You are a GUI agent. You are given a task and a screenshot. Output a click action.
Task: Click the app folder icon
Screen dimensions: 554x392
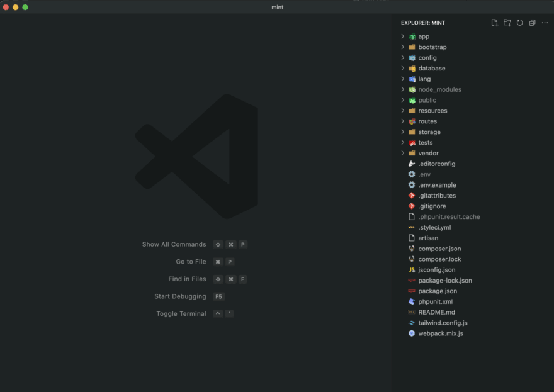pyautogui.click(x=412, y=36)
